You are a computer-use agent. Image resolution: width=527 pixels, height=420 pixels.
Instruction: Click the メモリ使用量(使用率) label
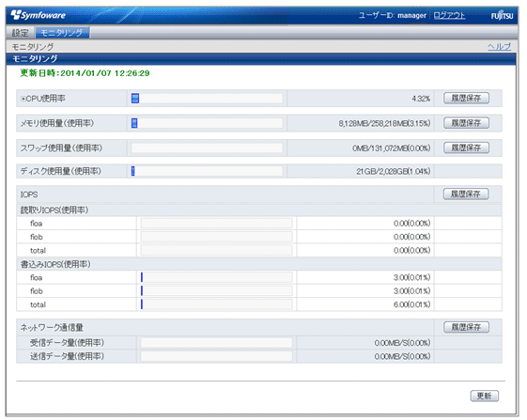click(x=57, y=123)
